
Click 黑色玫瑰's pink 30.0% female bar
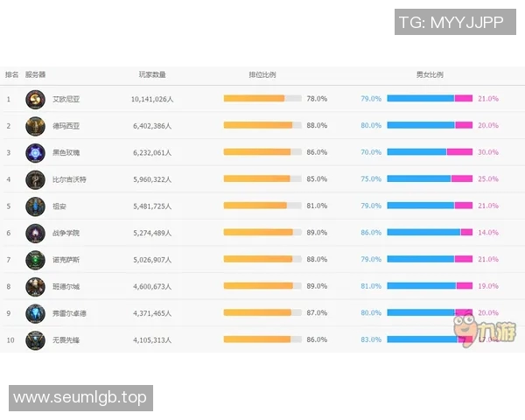click(459, 152)
